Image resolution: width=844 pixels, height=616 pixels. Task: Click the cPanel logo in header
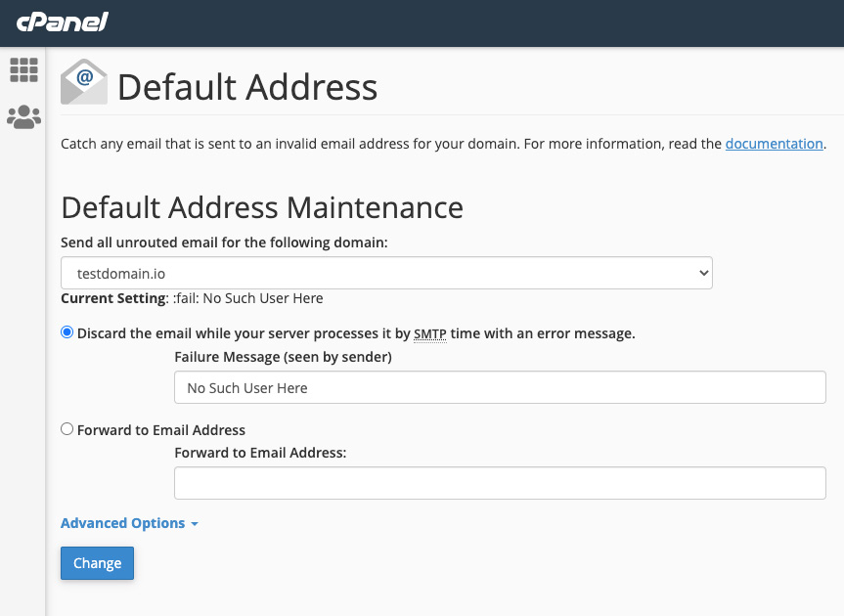[62, 22]
